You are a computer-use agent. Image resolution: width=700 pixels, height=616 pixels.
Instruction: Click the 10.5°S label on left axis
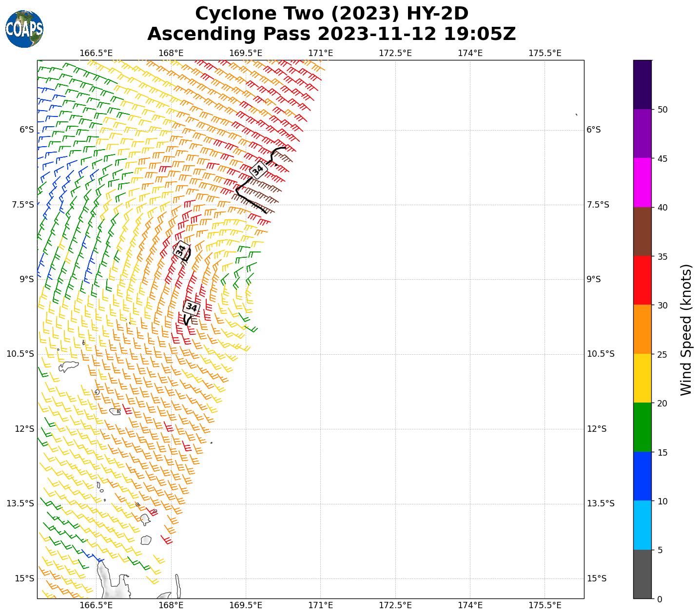click(20, 354)
